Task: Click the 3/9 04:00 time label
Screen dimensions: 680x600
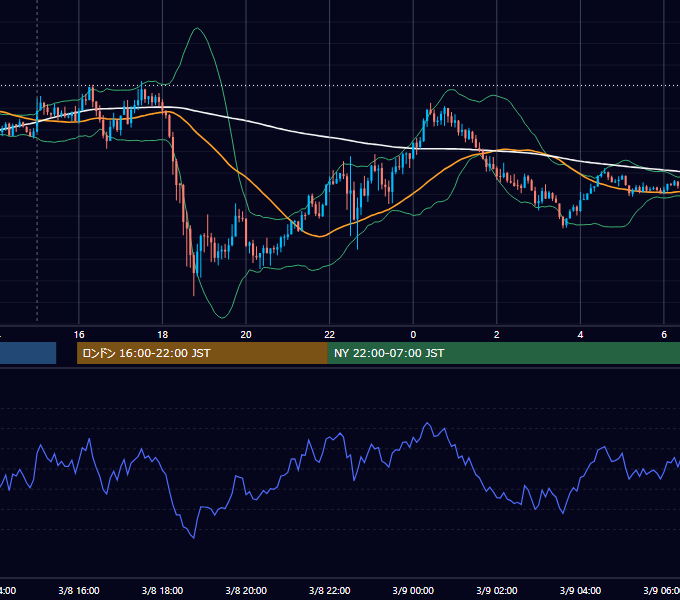Action: point(580,590)
